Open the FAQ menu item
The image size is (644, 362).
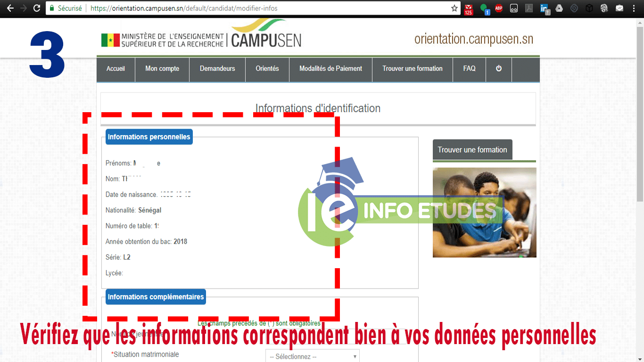(469, 68)
